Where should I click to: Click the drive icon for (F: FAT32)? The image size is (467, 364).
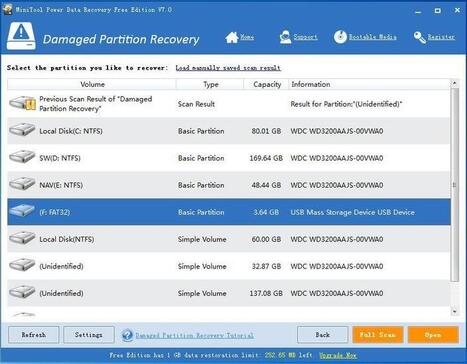pos(22,211)
